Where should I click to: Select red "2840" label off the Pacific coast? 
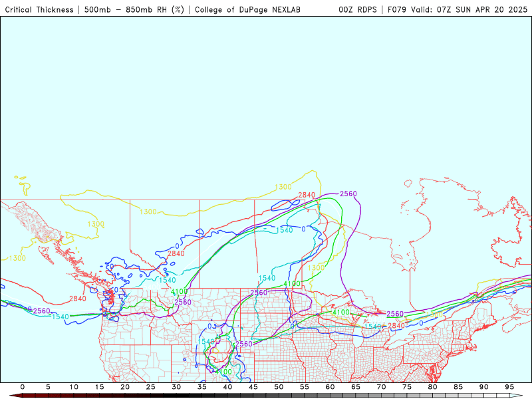[x=78, y=299]
